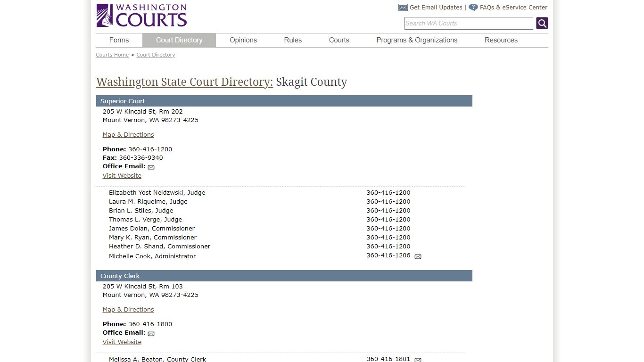Viewport: 644px width, 362px height.
Task: Select the Court Directory tab
Action: (x=179, y=40)
